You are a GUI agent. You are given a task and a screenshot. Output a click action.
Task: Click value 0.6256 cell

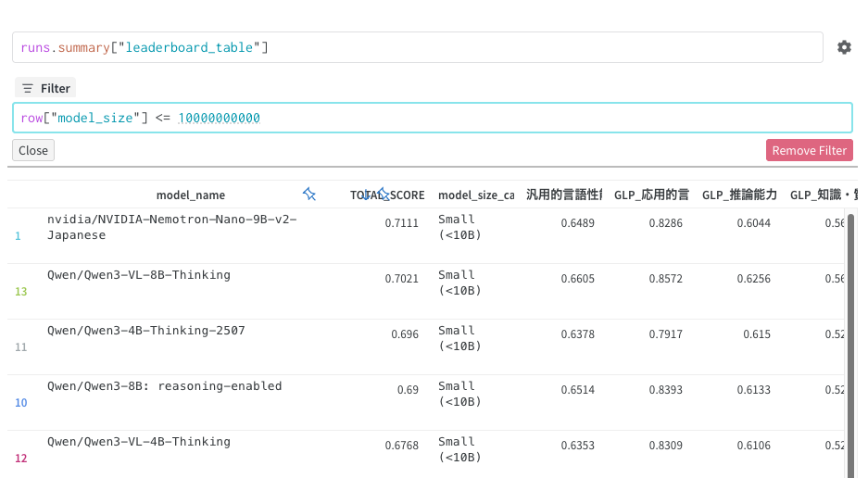click(x=753, y=278)
